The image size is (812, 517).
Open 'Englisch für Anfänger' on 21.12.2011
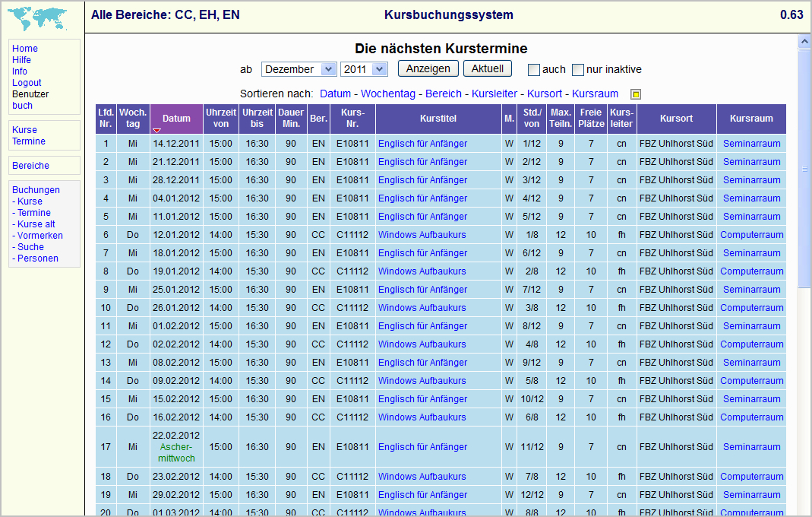coord(422,162)
